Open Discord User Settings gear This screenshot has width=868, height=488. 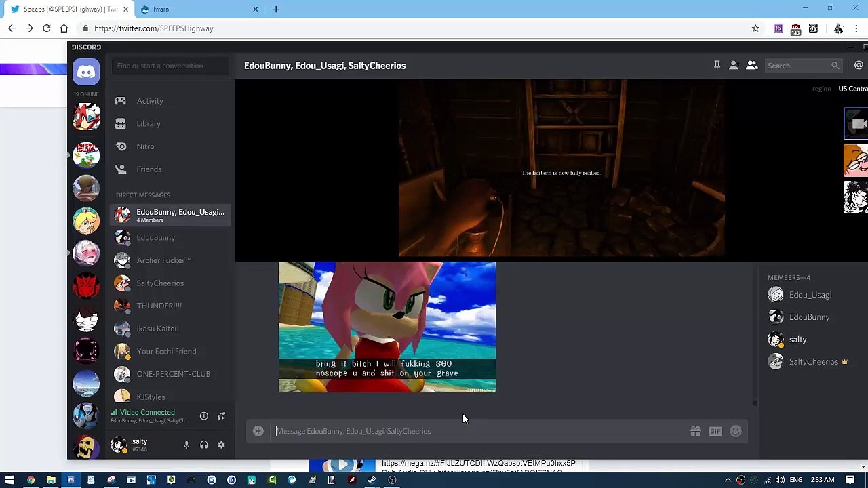click(221, 445)
